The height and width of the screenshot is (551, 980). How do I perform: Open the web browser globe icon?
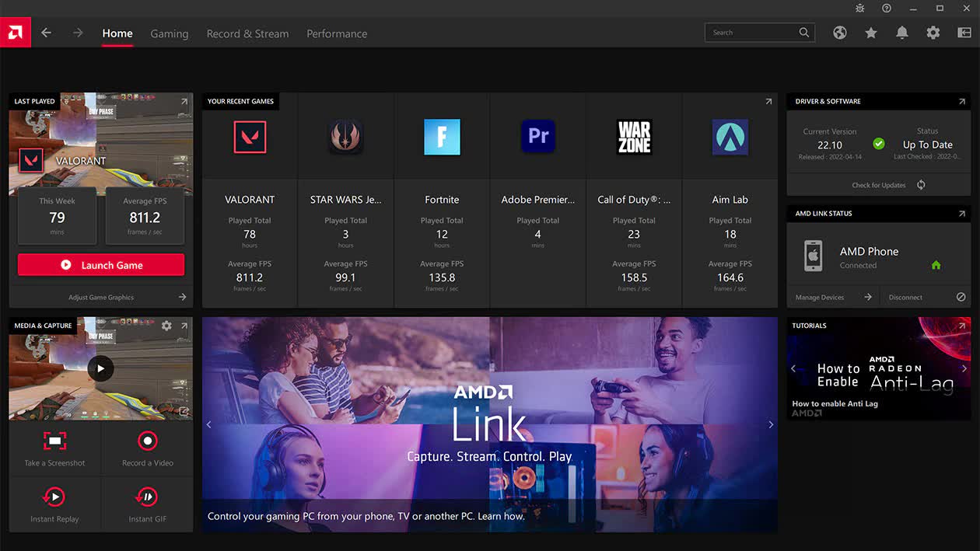839,33
